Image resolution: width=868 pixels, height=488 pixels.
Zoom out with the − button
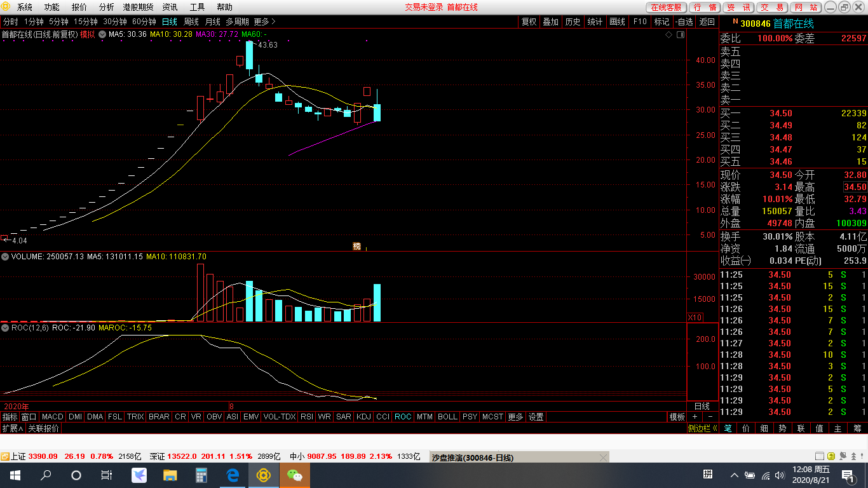710,417
